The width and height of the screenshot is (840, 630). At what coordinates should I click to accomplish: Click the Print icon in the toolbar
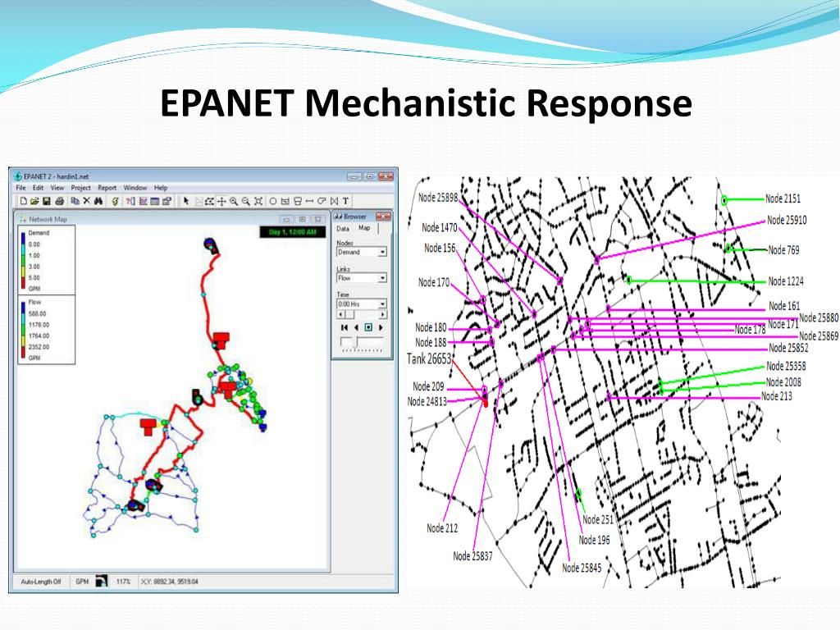59,202
